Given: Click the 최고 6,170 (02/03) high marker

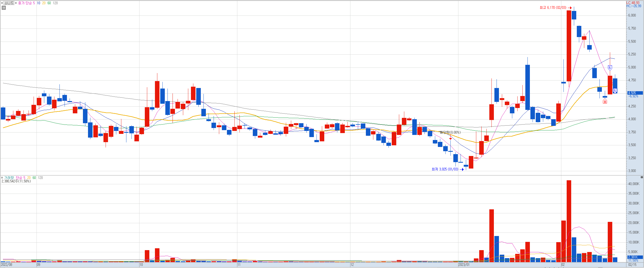Looking at the screenshot, I should coord(556,8).
